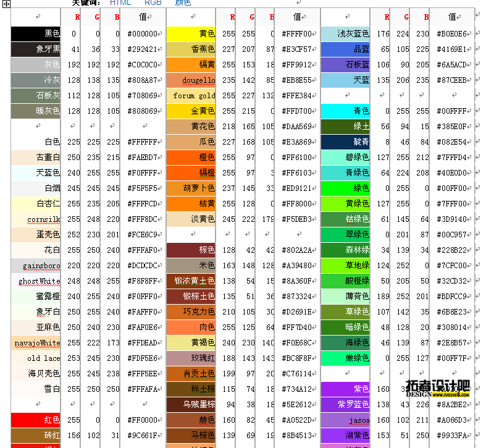
Task: Select the 靛青 color swatch
Action: tap(345, 142)
